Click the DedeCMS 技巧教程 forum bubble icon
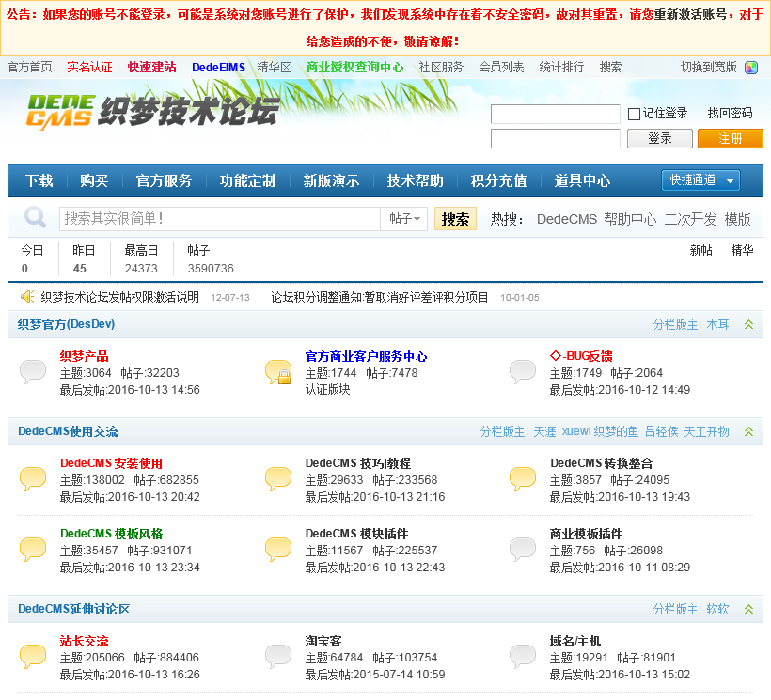This screenshot has height=700, width=771. click(x=278, y=479)
